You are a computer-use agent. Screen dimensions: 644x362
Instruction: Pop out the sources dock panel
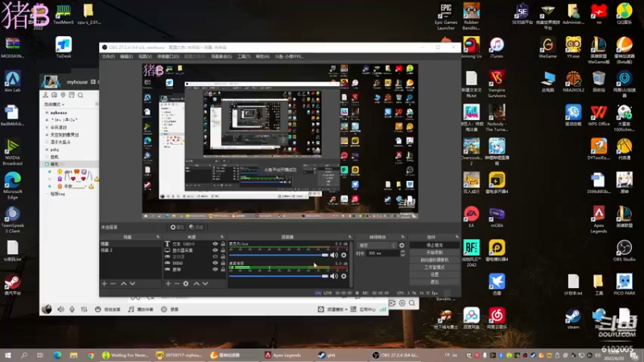pyautogui.click(x=222, y=237)
